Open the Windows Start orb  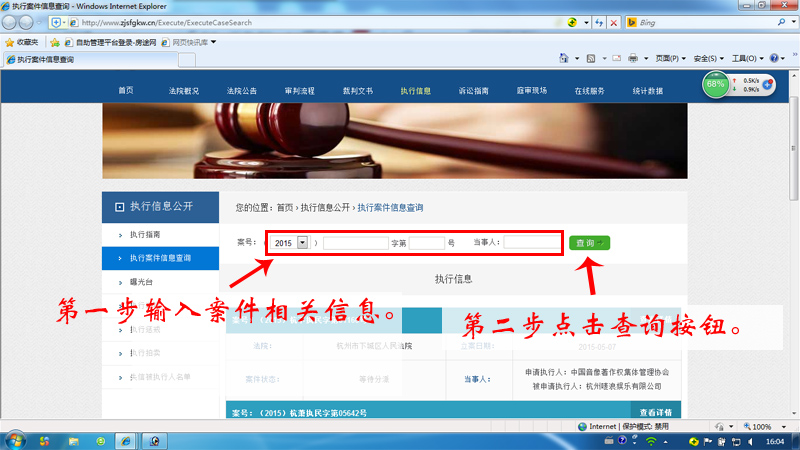(x=15, y=441)
